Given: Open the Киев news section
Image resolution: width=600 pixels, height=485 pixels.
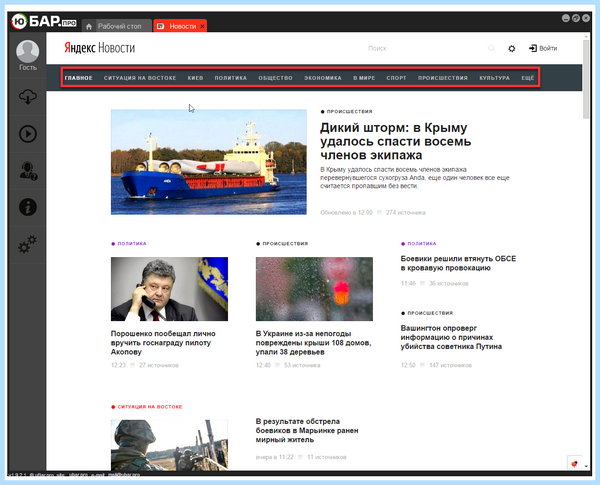Looking at the screenshot, I should [x=195, y=78].
